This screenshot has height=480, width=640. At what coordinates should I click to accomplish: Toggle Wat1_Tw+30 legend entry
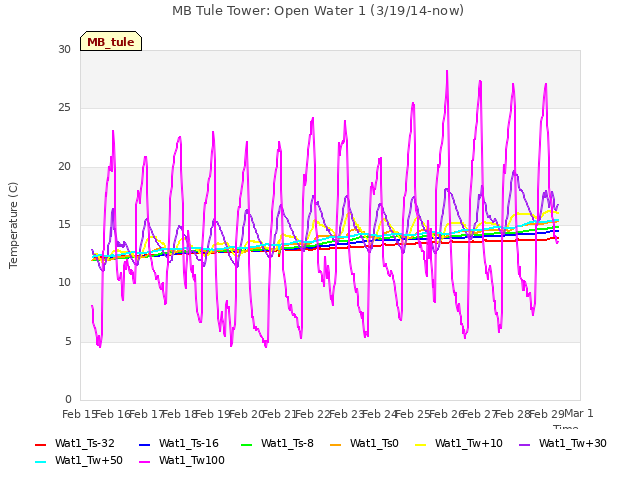[562, 443]
